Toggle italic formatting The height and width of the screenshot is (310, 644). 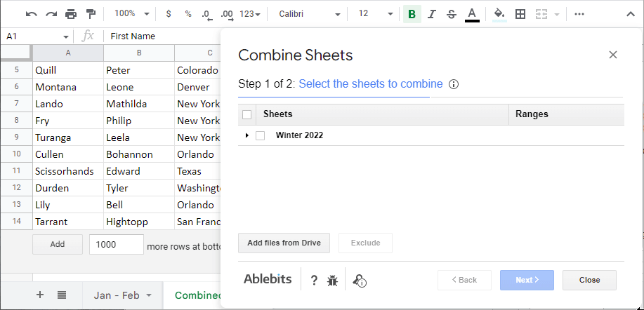pyautogui.click(x=431, y=14)
